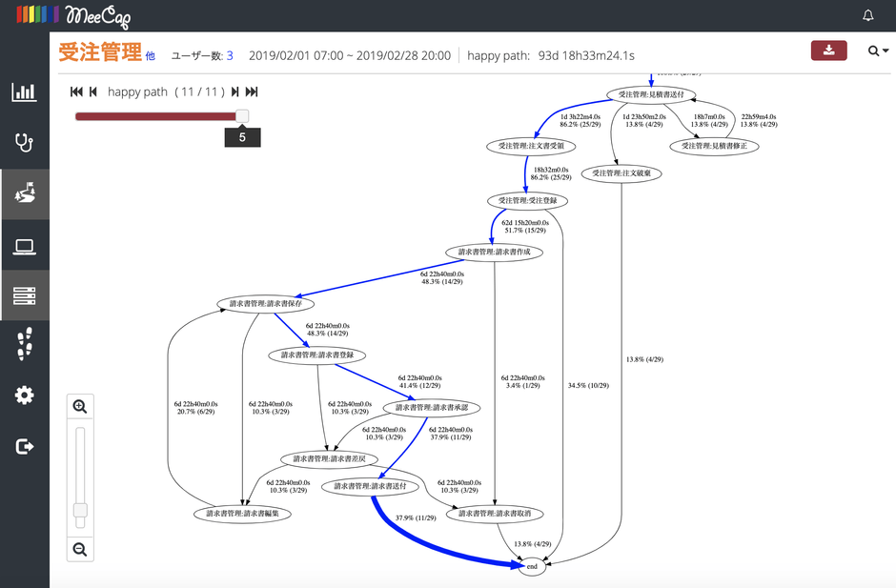
Task: Click the zoom out magnifier button
Action: (x=80, y=549)
